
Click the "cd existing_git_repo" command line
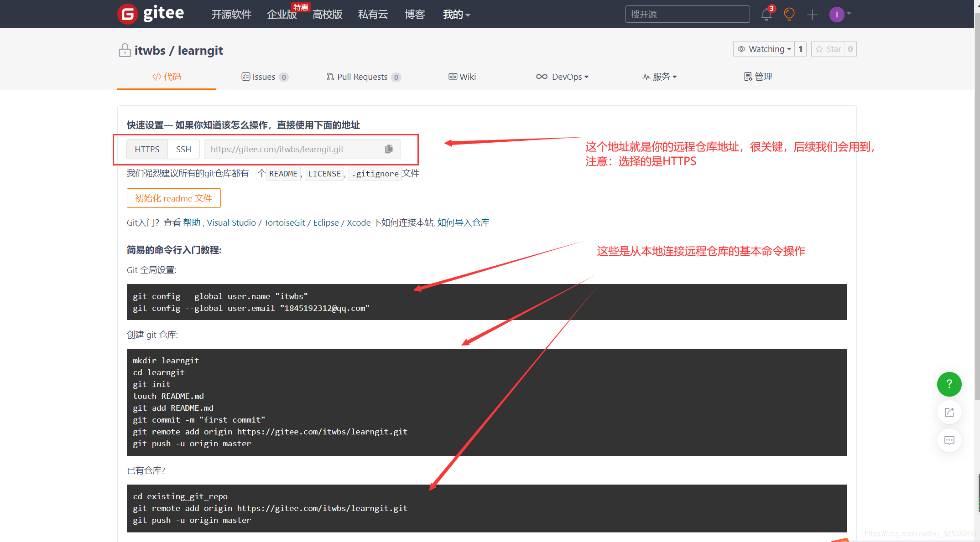[x=180, y=496]
